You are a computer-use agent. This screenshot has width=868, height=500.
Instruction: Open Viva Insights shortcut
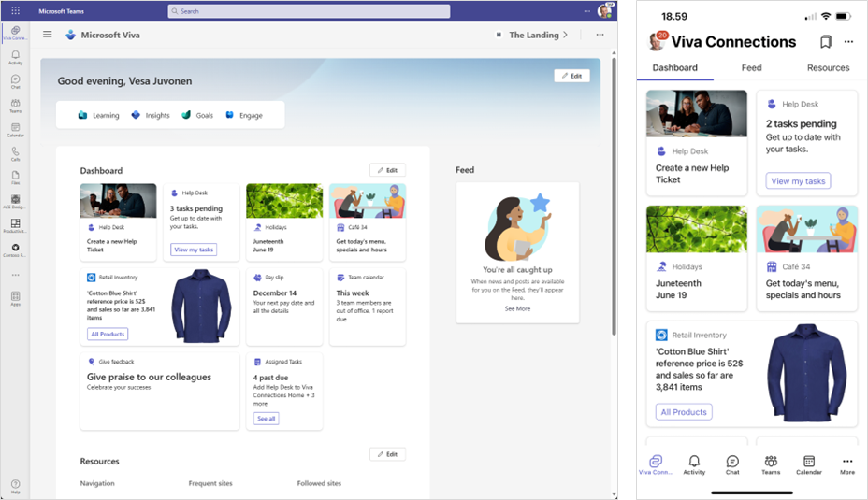tap(151, 115)
